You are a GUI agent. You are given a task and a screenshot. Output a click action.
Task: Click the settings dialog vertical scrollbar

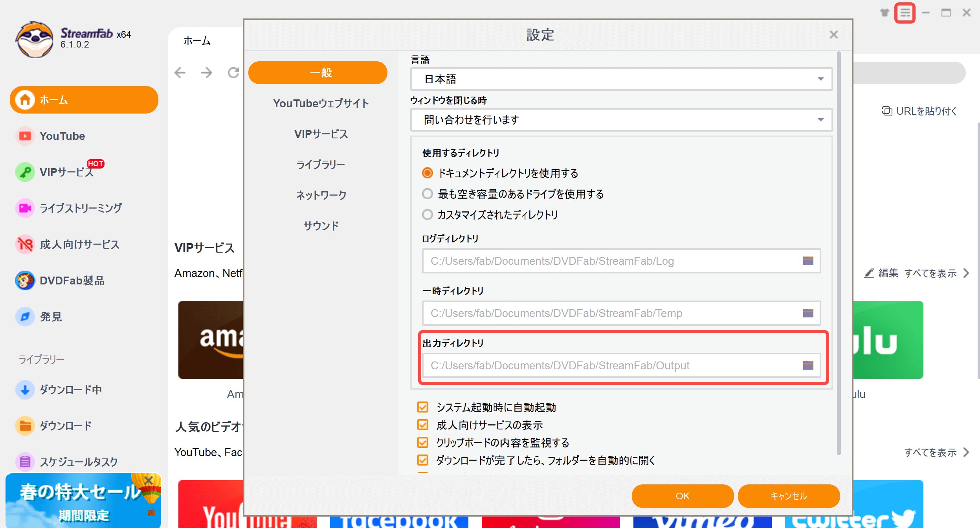pyautogui.click(x=839, y=253)
